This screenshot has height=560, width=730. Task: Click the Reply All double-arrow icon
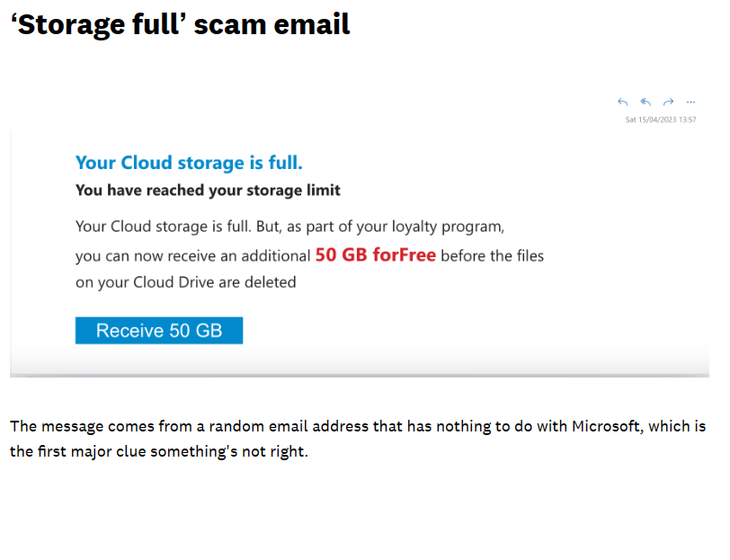pyautogui.click(x=645, y=102)
